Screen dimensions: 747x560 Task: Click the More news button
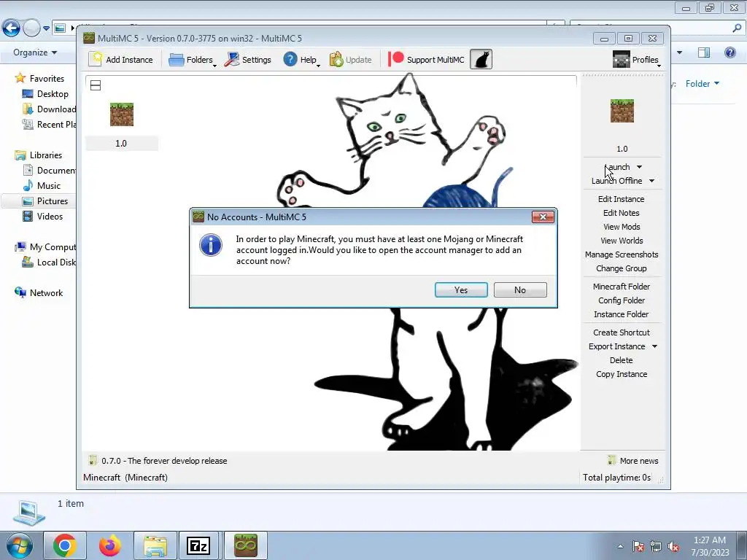pyautogui.click(x=633, y=461)
